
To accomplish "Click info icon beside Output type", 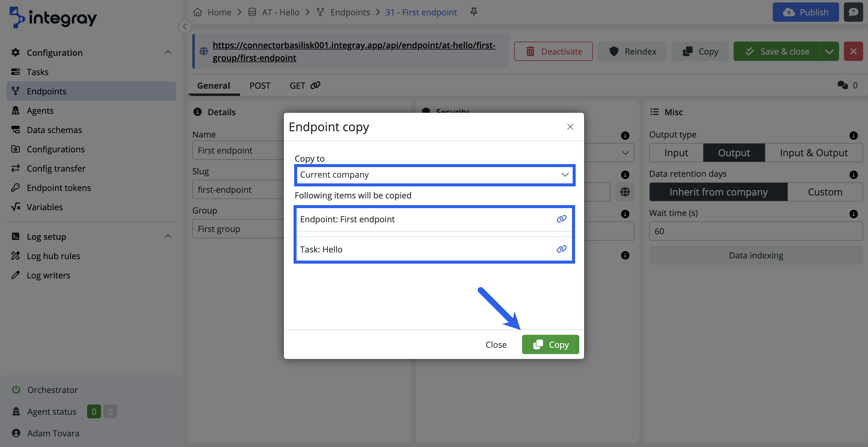I will [x=853, y=135].
